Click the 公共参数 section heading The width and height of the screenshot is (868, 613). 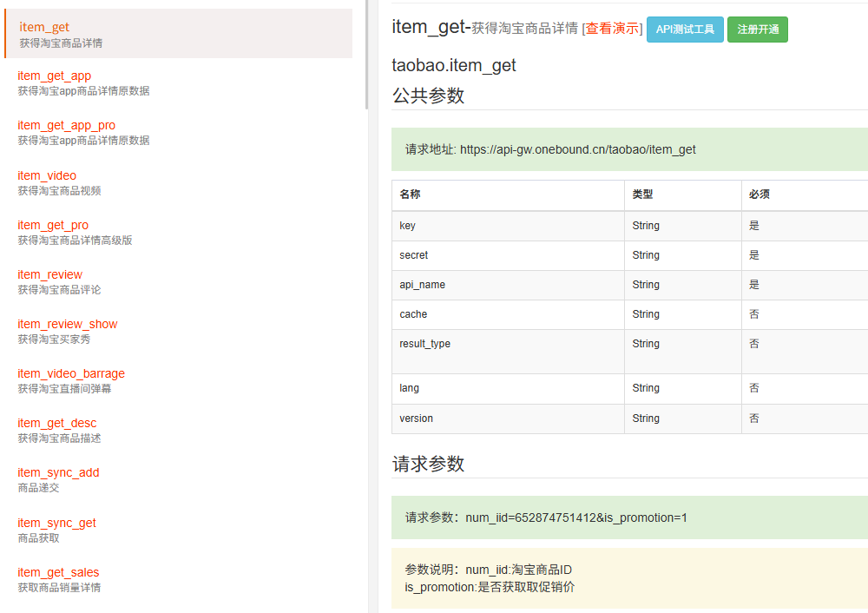coord(429,96)
